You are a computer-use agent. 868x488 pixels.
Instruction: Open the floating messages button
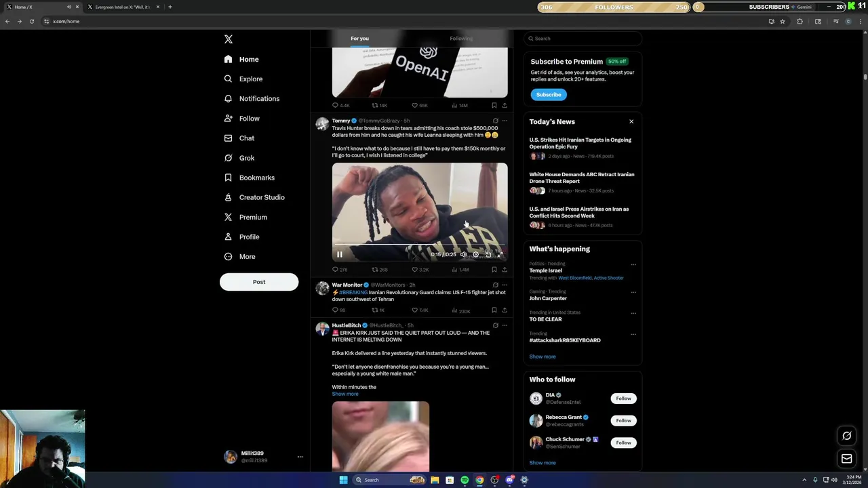[846, 459]
